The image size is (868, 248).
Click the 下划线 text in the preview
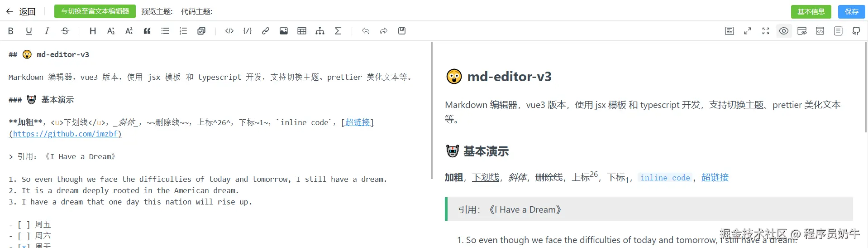pyautogui.click(x=486, y=178)
